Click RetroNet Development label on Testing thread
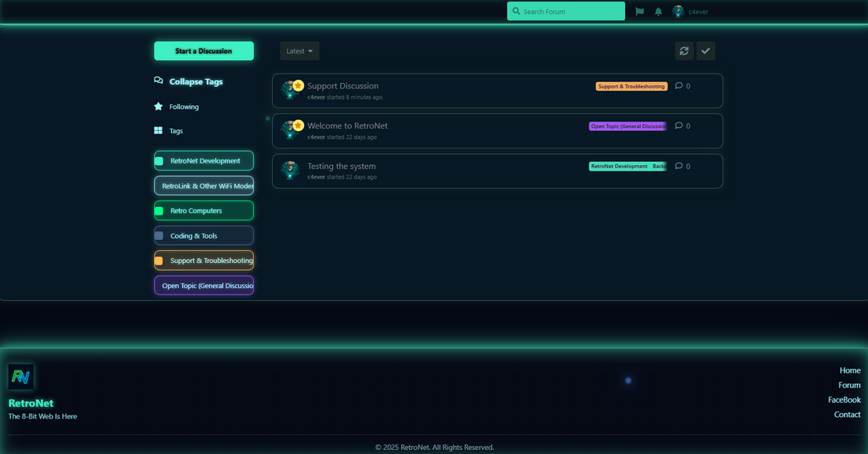The image size is (868, 454). (x=619, y=166)
